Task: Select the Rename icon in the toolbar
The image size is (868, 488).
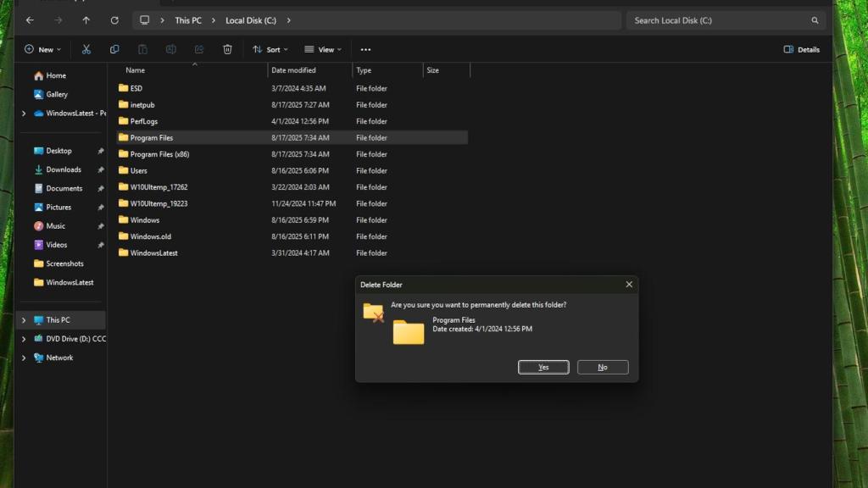Action: (x=170, y=49)
